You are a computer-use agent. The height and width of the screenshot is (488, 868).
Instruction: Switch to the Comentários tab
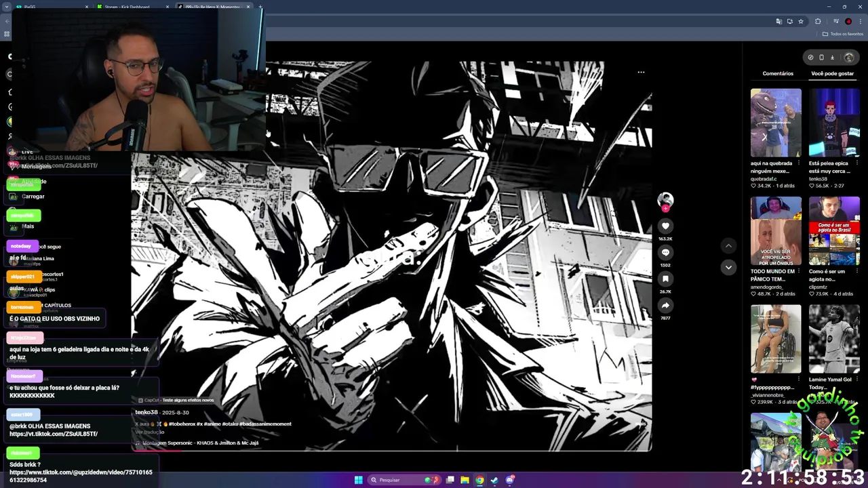pyautogui.click(x=778, y=73)
